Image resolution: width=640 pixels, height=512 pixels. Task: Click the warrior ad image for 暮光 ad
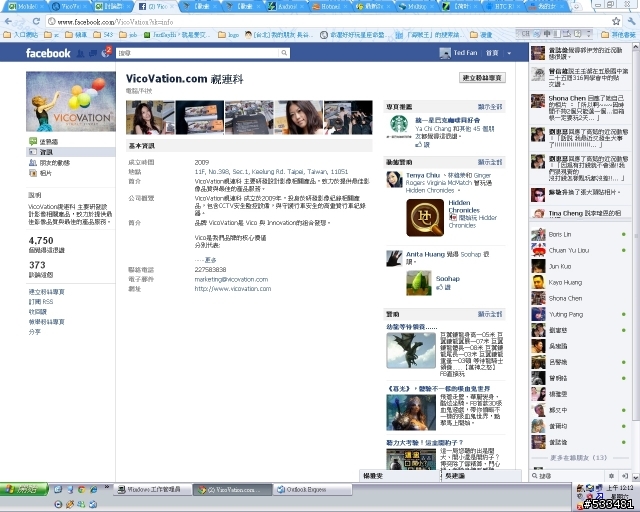tap(411, 412)
